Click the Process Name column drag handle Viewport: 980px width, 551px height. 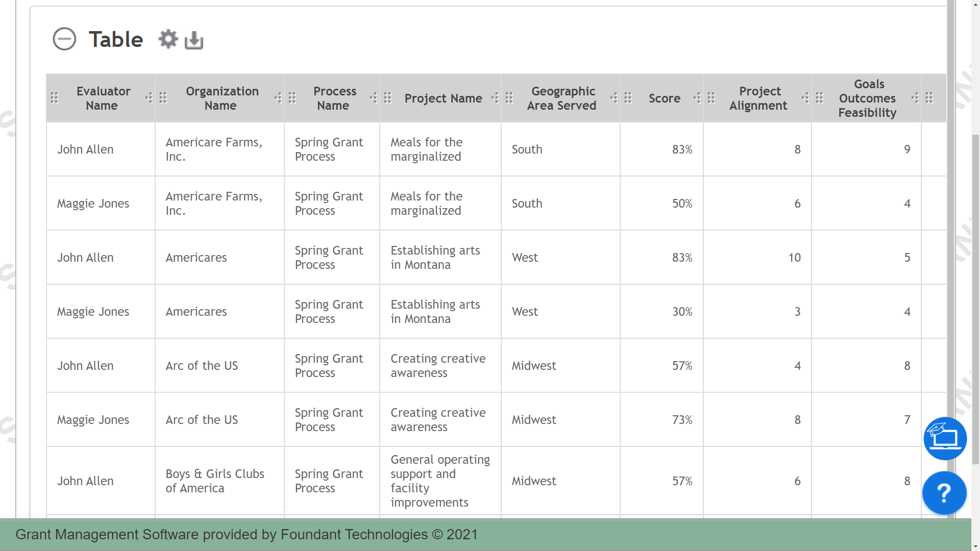(x=292, y=98)
